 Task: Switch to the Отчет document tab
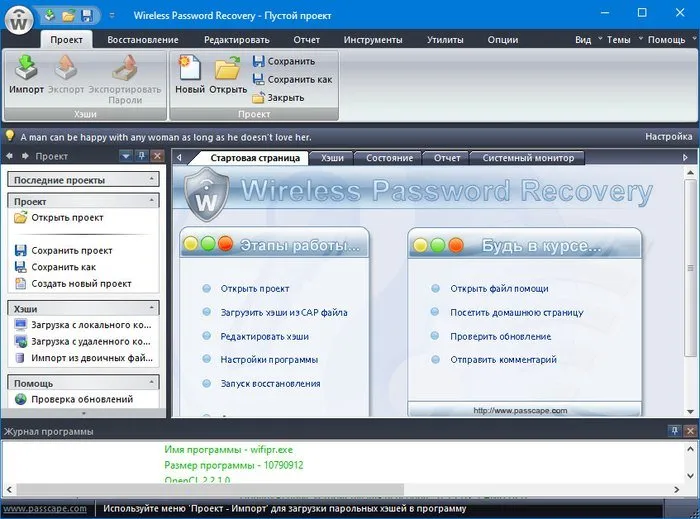(447, 158)
